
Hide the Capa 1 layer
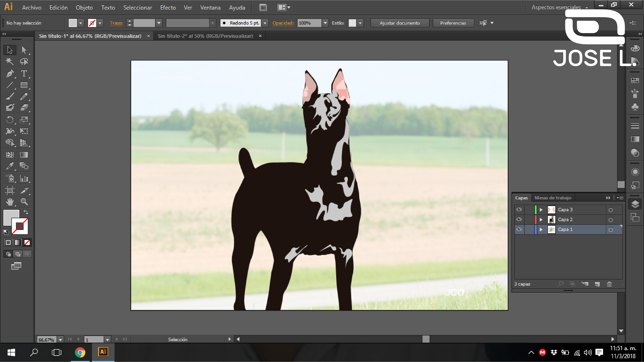coord(519,229)
